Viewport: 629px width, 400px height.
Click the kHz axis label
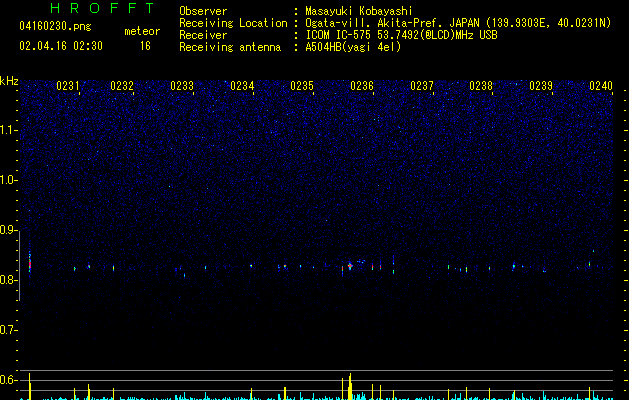tap(9, 81)
